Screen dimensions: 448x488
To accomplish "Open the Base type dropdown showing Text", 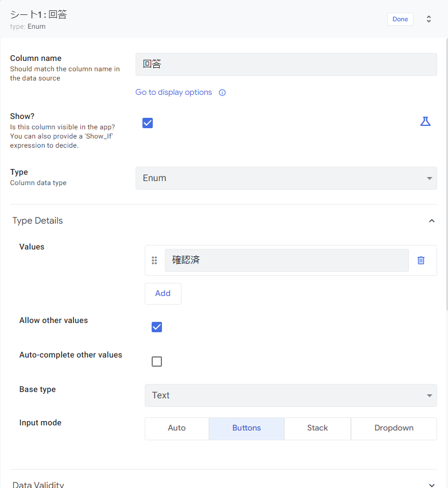I will (x=291, y=395).
